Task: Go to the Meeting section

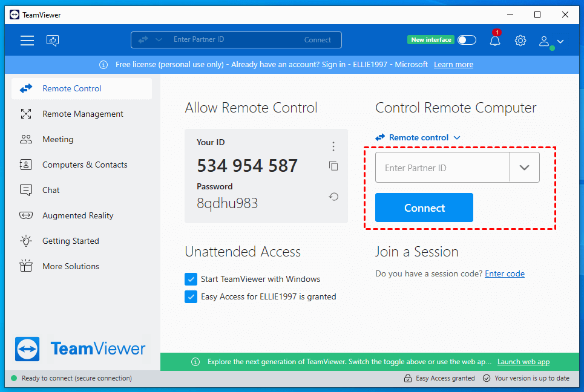Action: coord(57,139)
